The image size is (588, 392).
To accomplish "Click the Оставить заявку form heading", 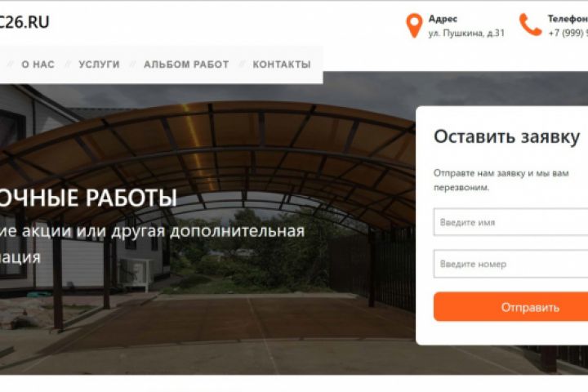I will [506, 136].
